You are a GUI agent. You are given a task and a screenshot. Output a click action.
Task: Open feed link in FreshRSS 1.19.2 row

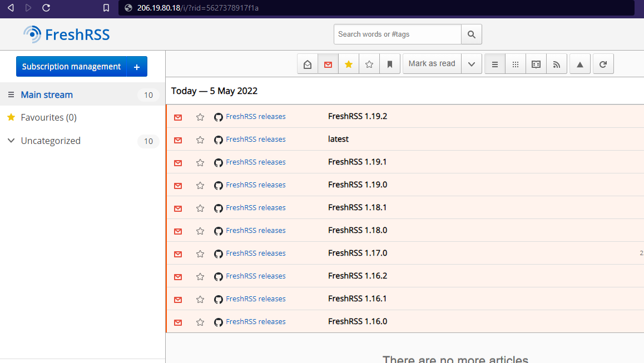tap(255, 117)
